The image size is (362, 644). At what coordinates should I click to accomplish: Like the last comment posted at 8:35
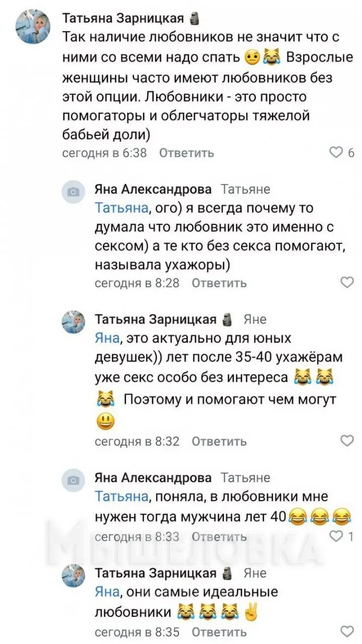tap(346, 632)
